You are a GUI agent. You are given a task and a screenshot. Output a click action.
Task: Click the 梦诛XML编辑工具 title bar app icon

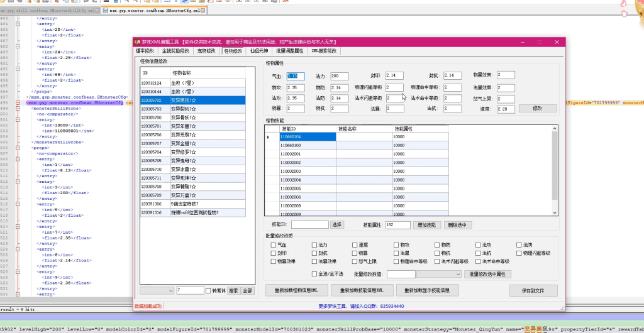[137, 42]
